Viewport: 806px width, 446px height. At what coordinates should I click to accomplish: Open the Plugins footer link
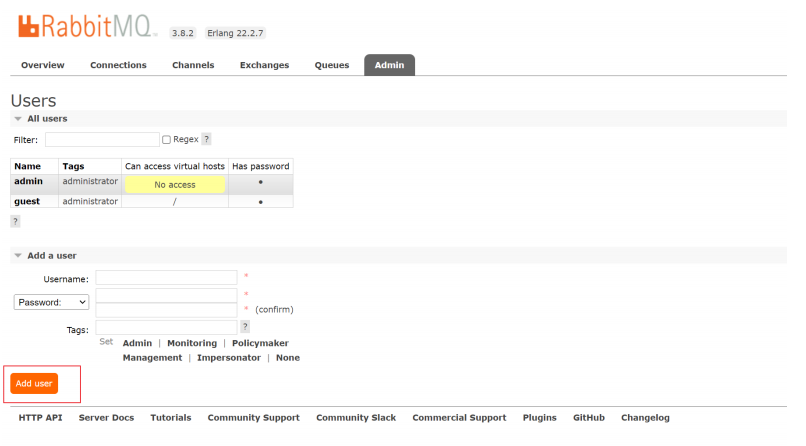540,418
